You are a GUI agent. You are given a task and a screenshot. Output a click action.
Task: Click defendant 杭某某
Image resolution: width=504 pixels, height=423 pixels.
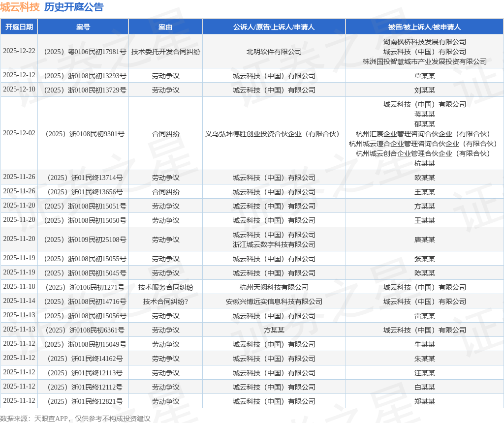coord(425,163)
